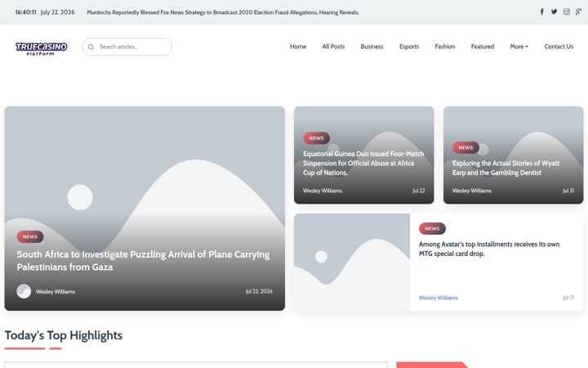The image size is (588, 368).
Task: Open the All Posts page
Action: pos(333,47)
